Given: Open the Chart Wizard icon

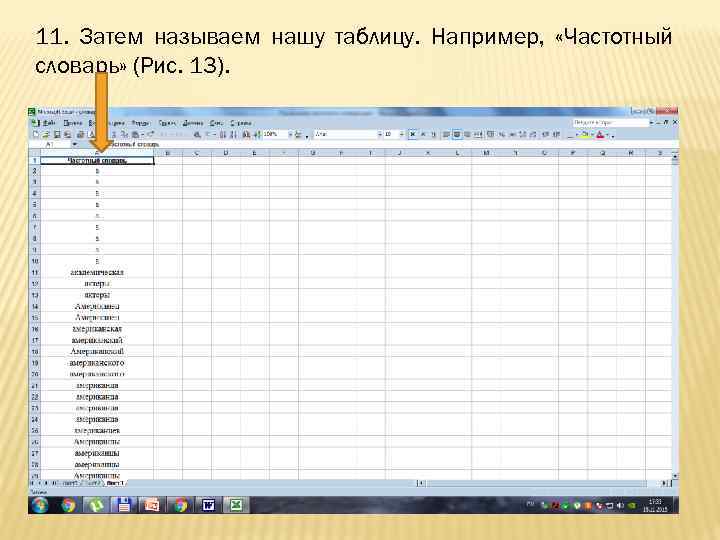Looking at the screenshot, I should [246, 134].
